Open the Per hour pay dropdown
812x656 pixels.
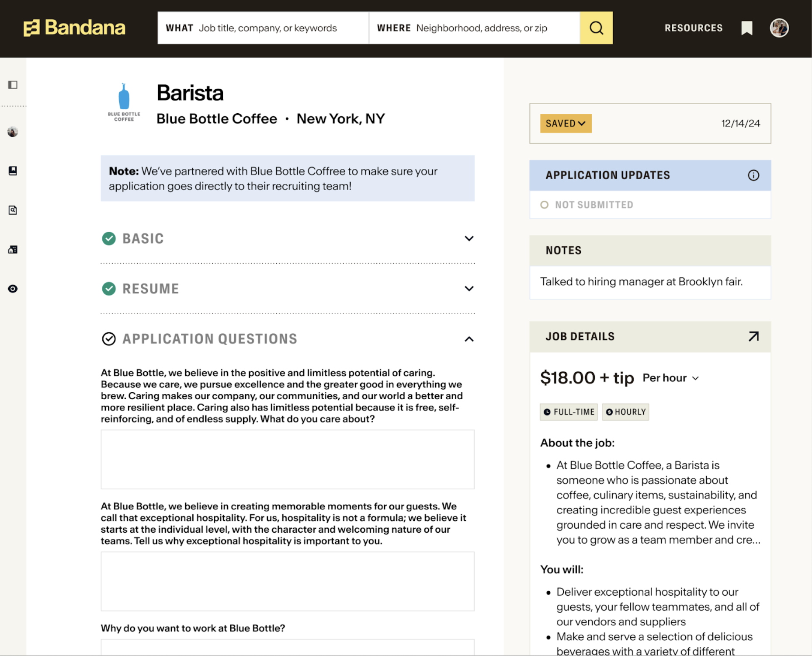671,378
